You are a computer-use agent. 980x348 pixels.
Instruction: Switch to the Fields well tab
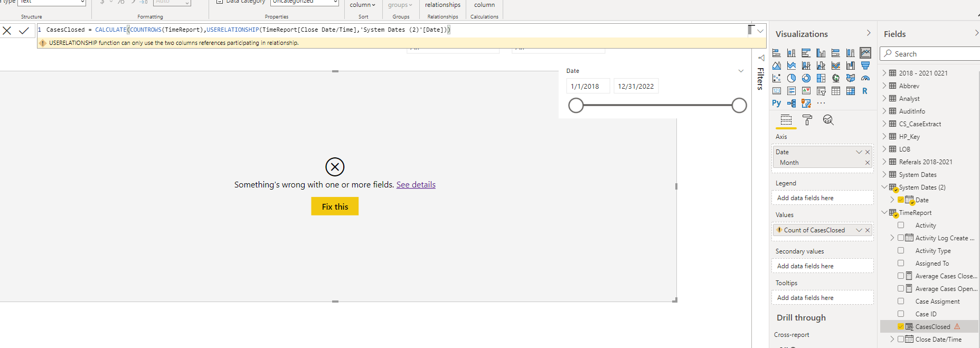(786, 120)
